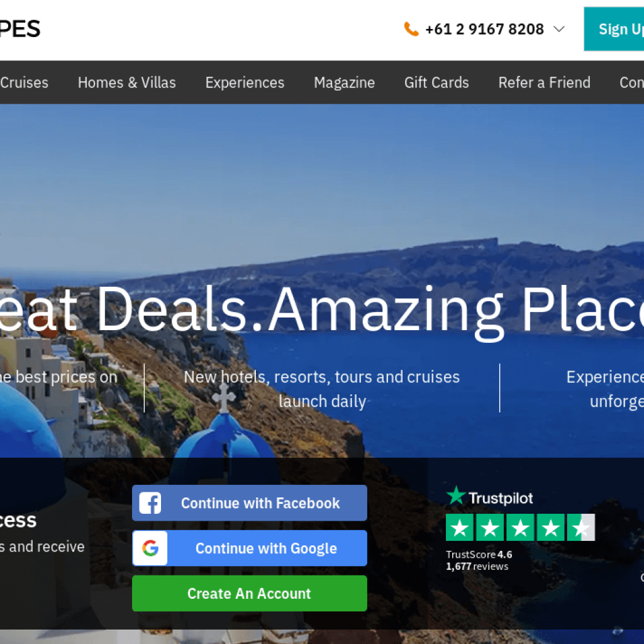Click the orange phone icon
The image size is (644, 644).
pos(411,29)
